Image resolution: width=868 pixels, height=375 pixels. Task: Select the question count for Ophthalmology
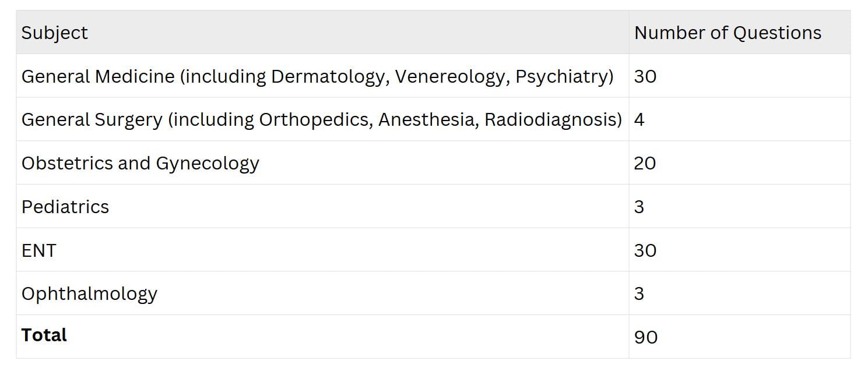pyautogui.click(x=639, y=293)
